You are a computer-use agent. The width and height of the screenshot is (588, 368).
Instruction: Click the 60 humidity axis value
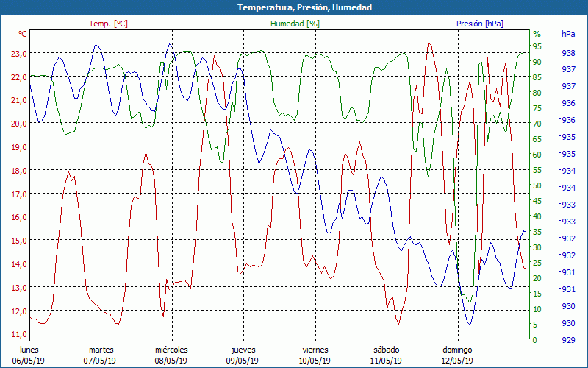pos(537,155)
